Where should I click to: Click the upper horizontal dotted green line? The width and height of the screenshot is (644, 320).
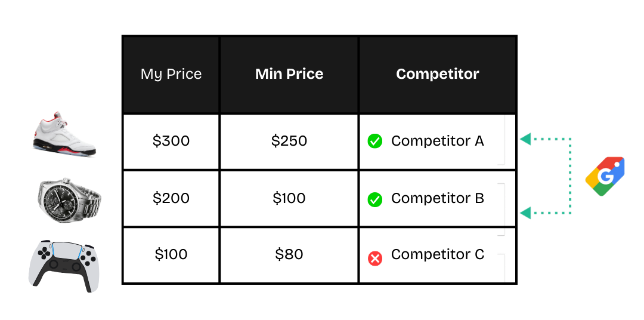[x=552, y=139]
